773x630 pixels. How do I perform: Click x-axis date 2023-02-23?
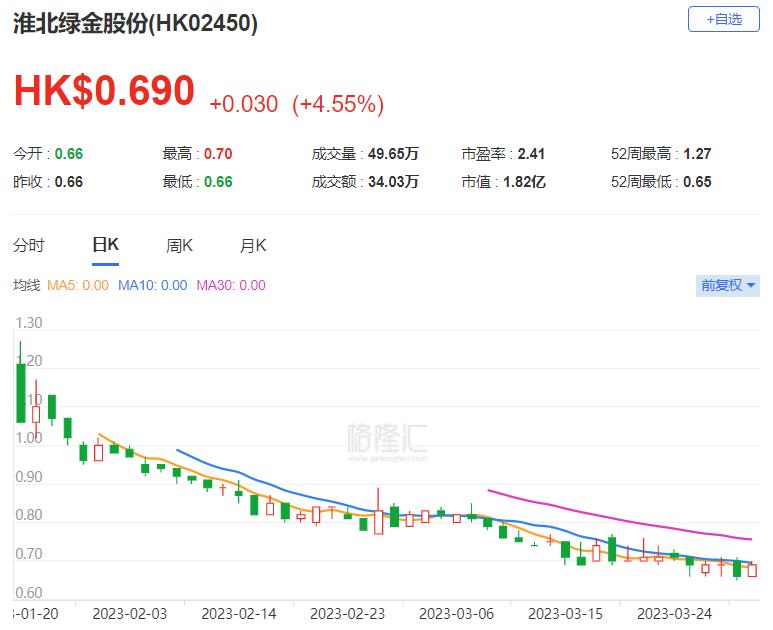click(348, 614)
